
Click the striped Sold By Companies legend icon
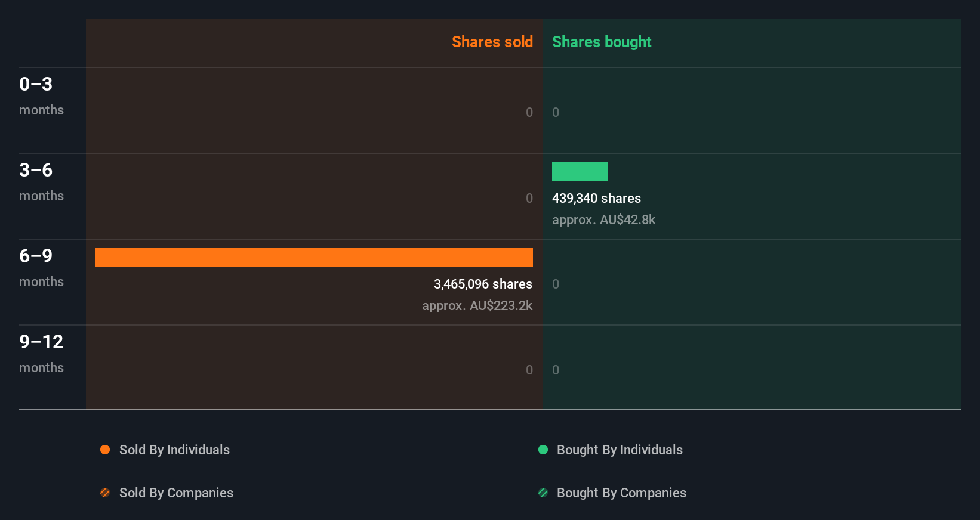pyautogui.click(x=105, y=493)
